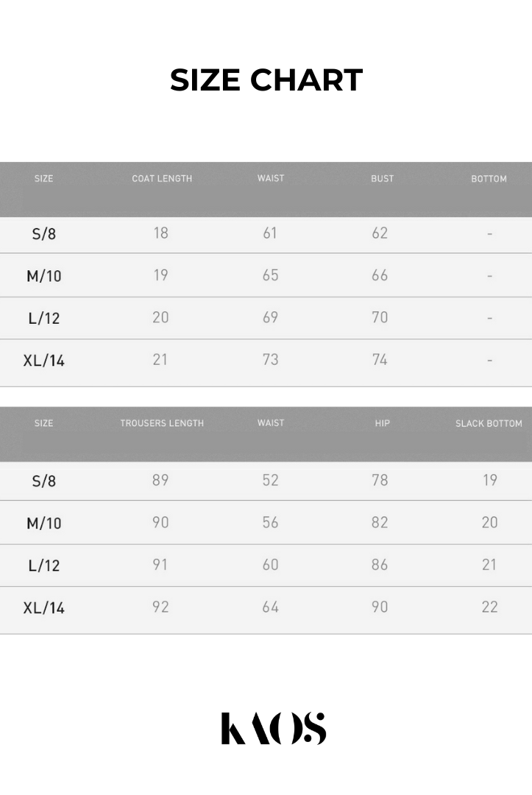Select coat waist value 73
This screenshot has width=532, height=795.
pos(270,360)
